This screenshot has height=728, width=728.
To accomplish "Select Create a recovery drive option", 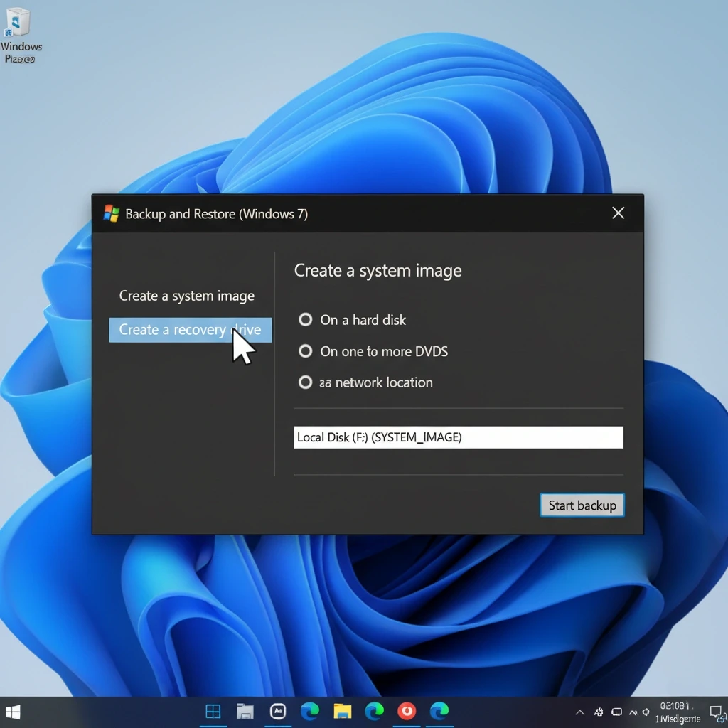I will [188, 329].
